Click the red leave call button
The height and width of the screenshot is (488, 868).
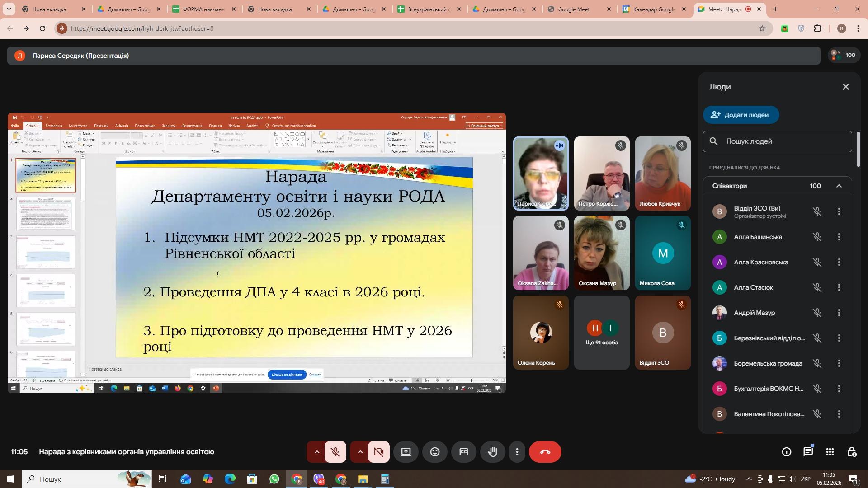[x=545, y=452]
